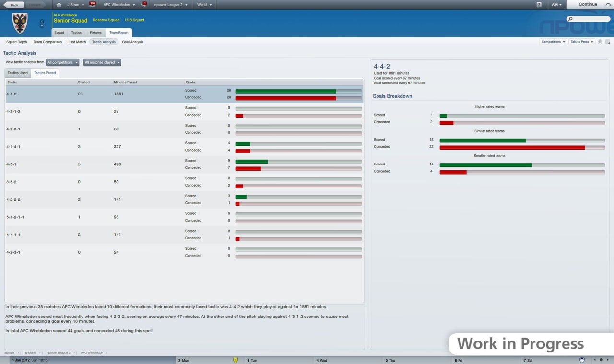614x364 pixels.
Task: Select the 4-5-1 tactic row
Action: pyautogui.click(x=96, y=164)
